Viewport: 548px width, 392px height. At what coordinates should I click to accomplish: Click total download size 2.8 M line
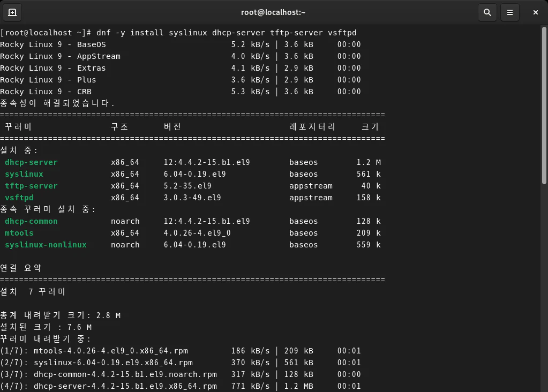[61, 315]
